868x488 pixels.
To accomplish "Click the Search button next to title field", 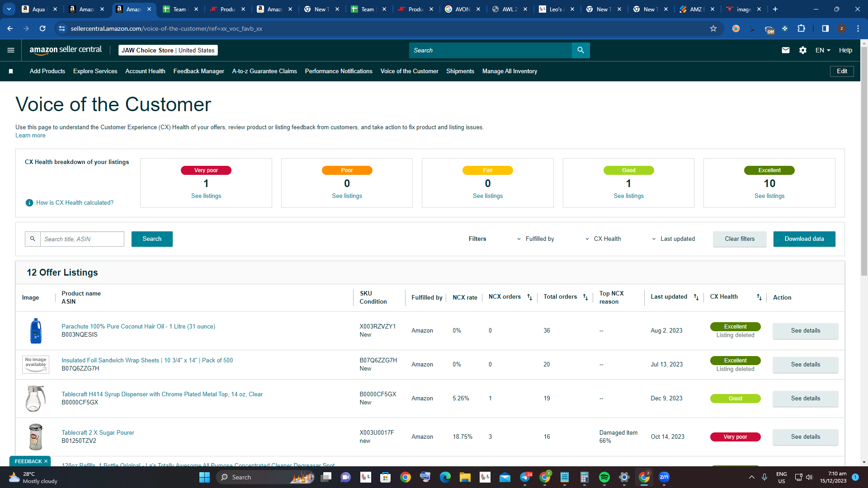I will (152, 239).
